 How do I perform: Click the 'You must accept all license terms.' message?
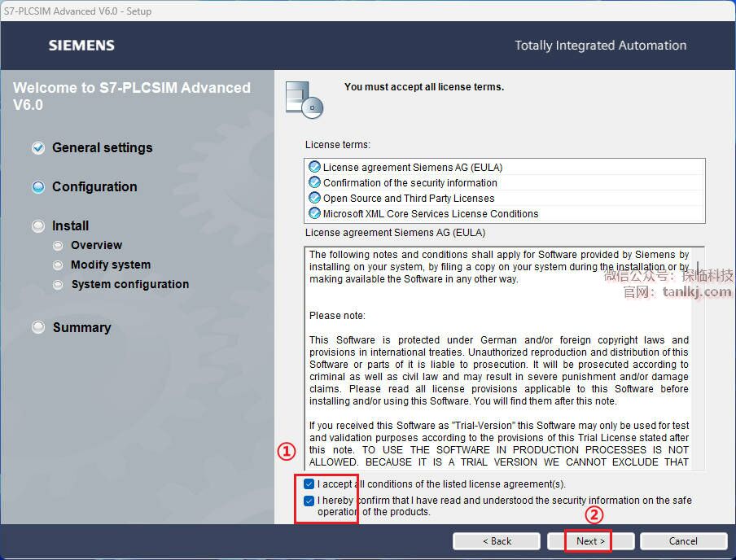coord(424,87)
